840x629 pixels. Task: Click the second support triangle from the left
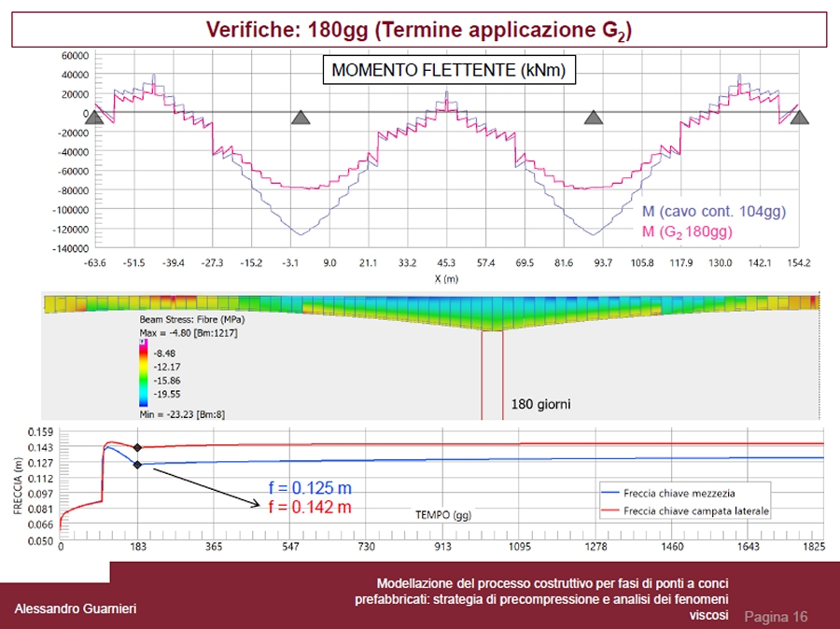pos(300,117)
